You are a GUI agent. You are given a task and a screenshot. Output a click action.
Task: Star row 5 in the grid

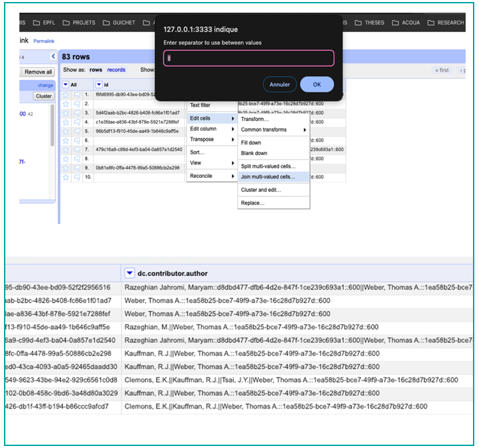(66, 131)
